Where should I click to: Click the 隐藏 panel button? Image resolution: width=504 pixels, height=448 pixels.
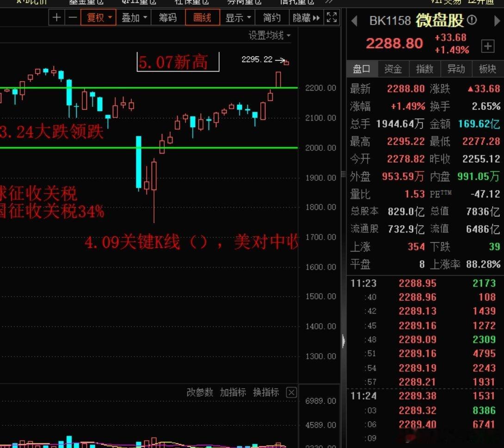pyautogui.click(x=306, y=18)
